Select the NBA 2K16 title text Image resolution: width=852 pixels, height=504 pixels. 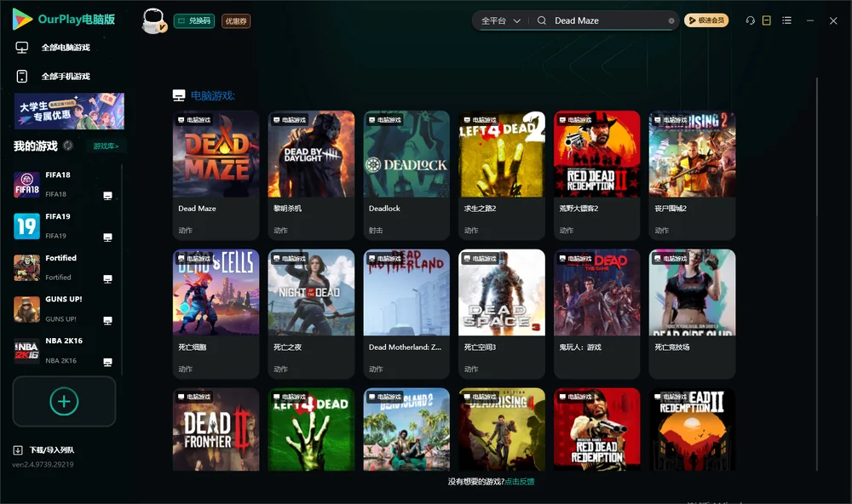click(64, 341)
